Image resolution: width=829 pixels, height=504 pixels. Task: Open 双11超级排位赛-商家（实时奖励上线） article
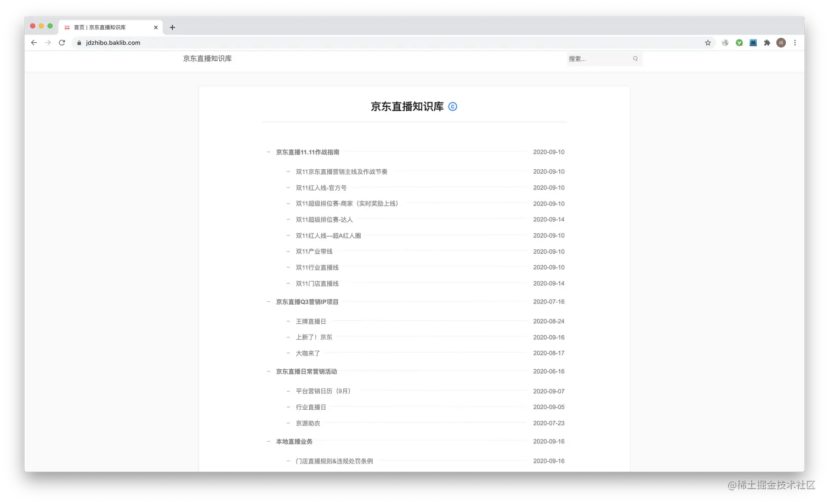tap(347, 204)
